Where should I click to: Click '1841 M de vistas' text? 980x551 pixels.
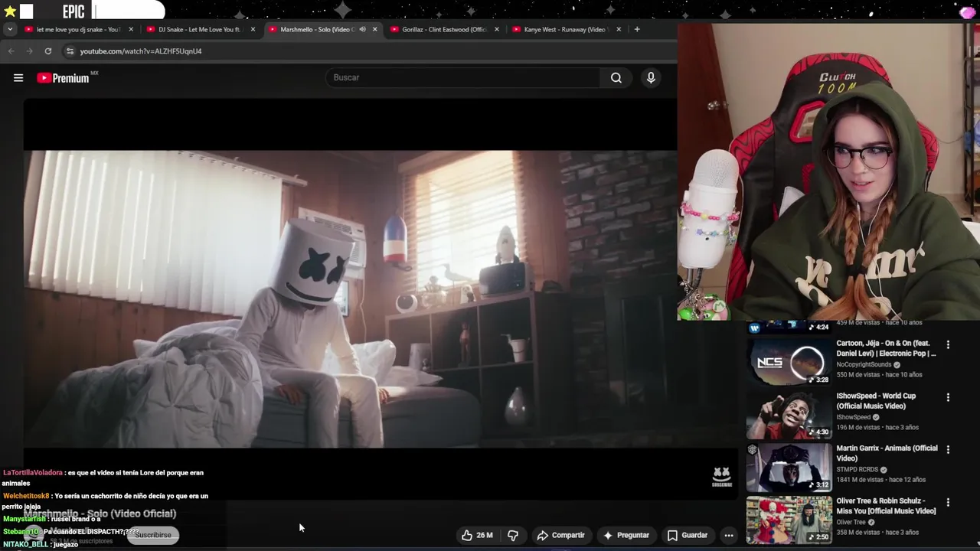(861, 480)
